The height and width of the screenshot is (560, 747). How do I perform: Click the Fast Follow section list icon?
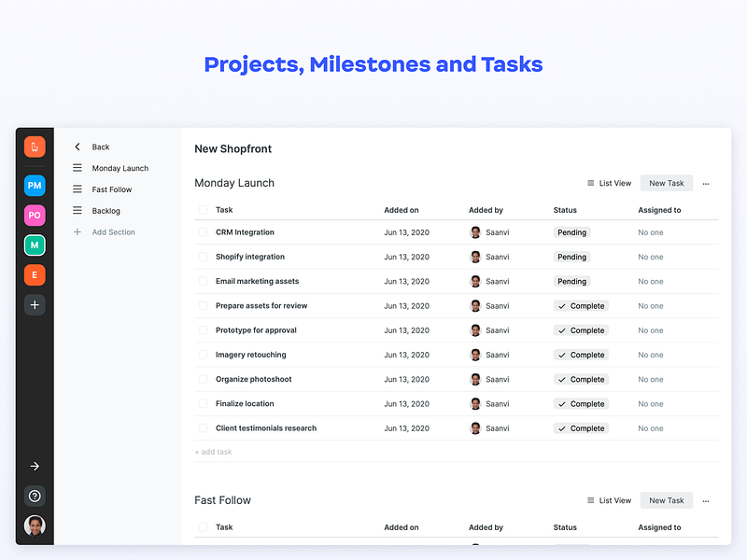[78, 189]
